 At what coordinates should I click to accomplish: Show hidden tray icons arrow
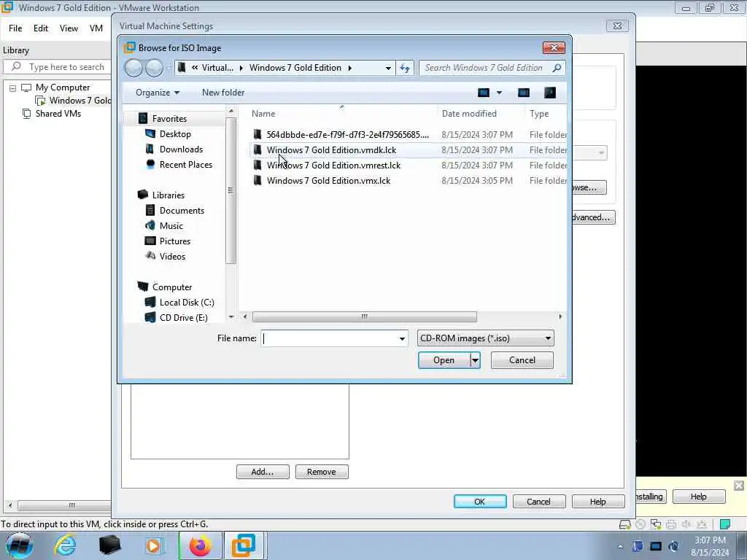coord(620,546)
